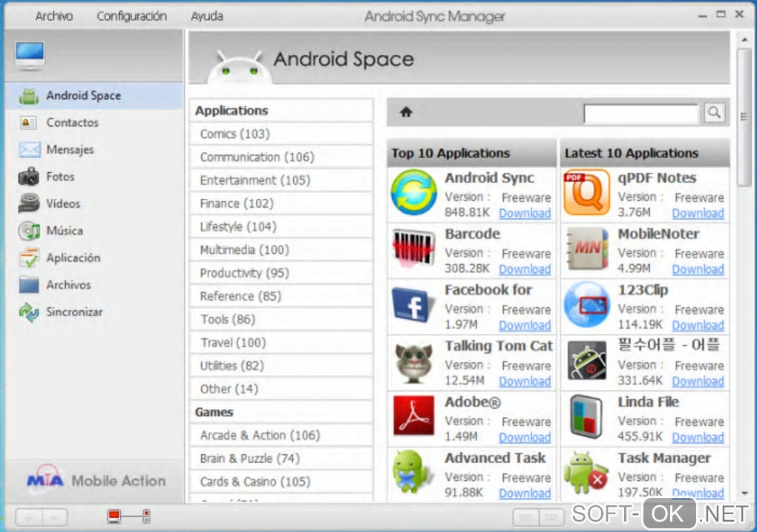757x532 pixels.
Task: Click the Android Sync app icon
Action: (x=413, y=192)
